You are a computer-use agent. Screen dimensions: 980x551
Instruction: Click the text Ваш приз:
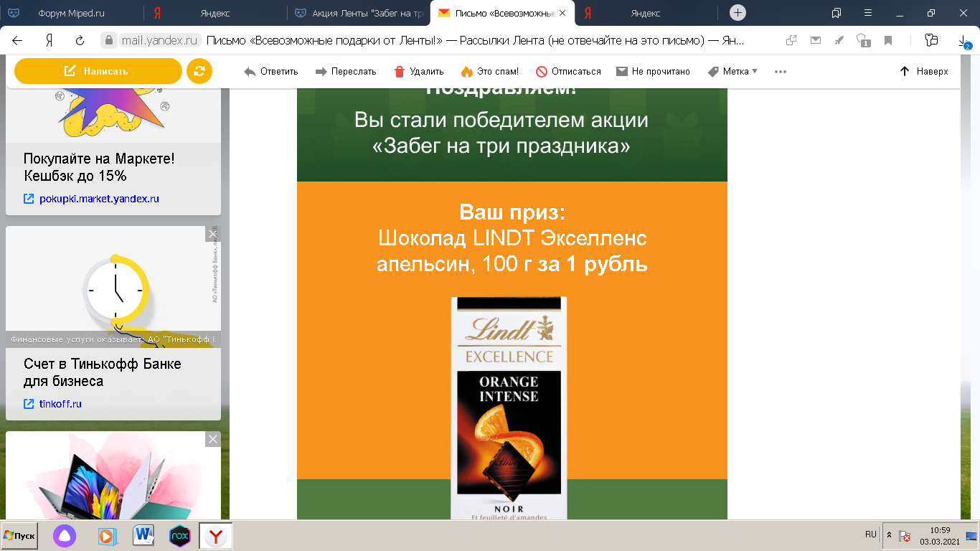(512, 212)
